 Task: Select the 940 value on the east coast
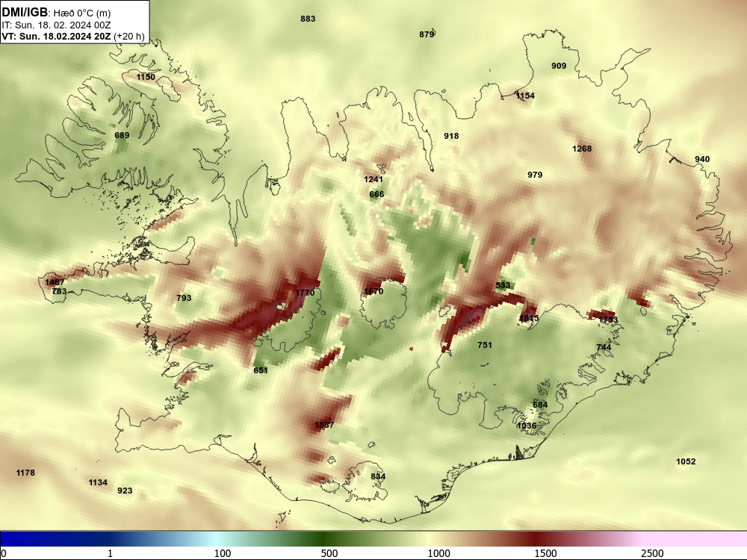click(702, 159)
